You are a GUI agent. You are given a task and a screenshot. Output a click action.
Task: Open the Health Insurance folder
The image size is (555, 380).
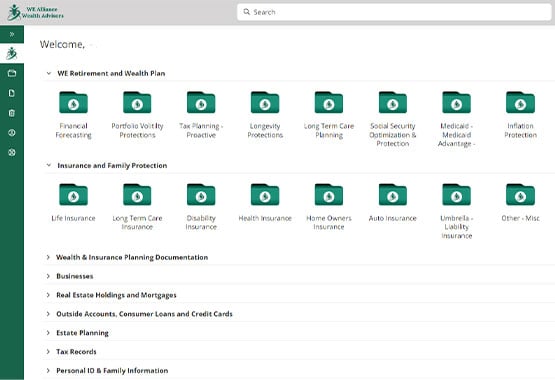265,195
